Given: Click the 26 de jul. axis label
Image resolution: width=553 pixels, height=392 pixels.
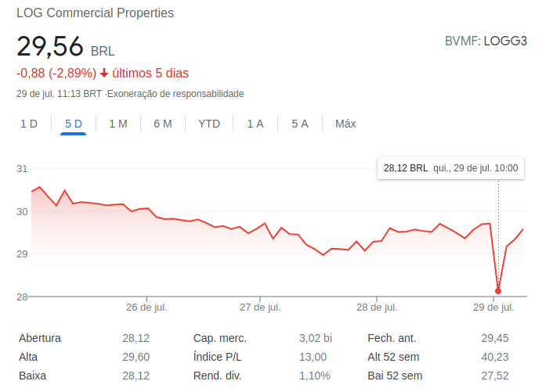Looking at the screenshot, I should tap(148, 307).
